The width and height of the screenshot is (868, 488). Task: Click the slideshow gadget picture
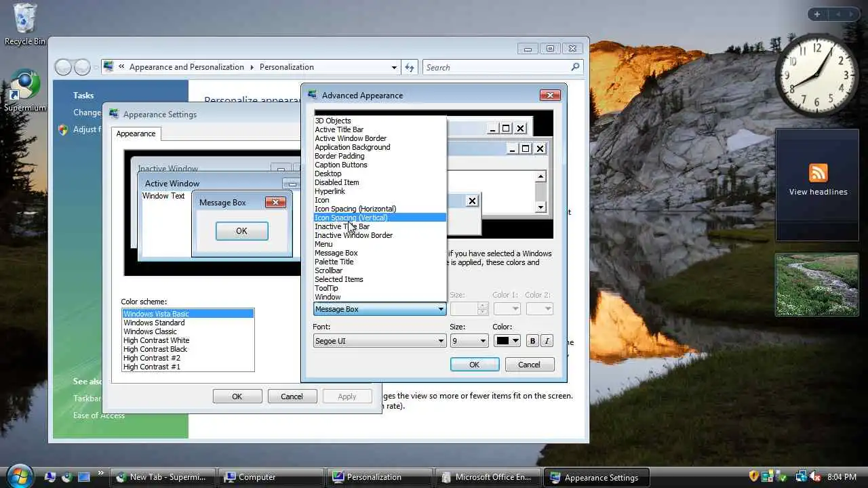[x=817, y=285]
